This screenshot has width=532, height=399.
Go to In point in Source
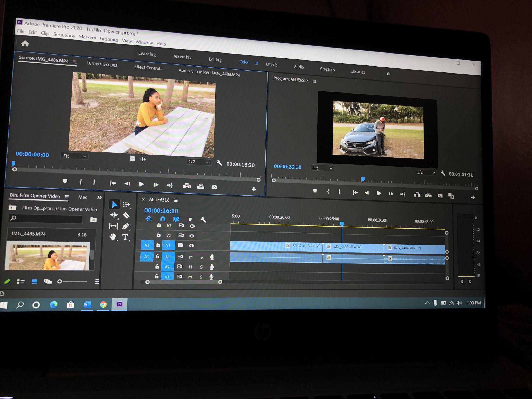112,183
